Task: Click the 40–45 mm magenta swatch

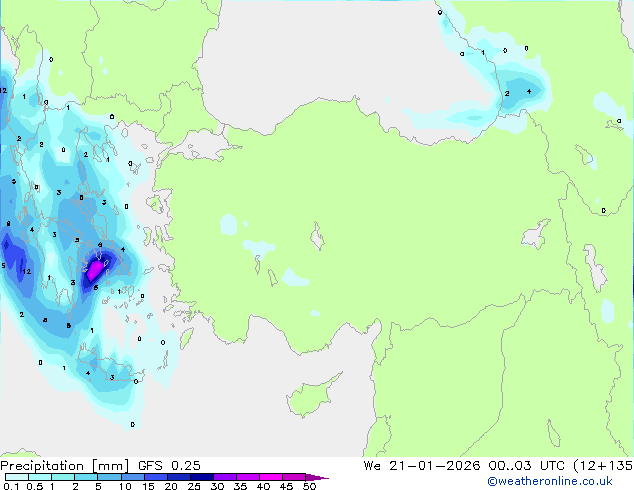Action: click(x=271, y=477)
